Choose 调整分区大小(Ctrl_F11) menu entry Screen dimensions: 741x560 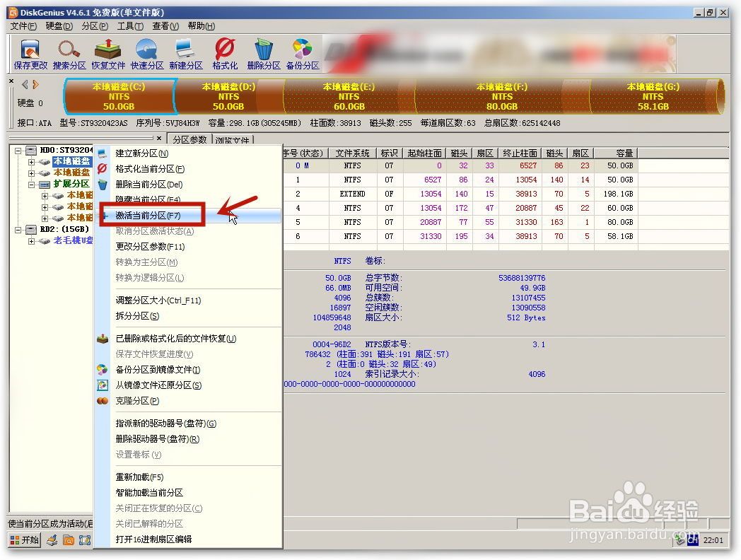pyautogui.click(x=189, y=300)
